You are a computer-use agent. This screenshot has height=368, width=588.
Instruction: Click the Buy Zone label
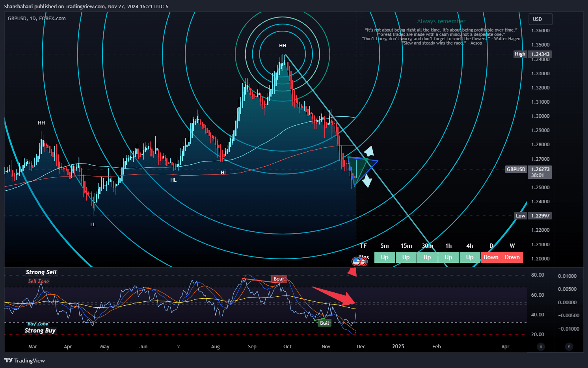pos(38,324)
